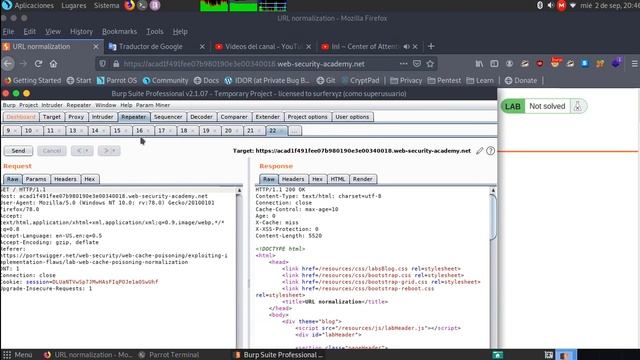
Task: Switch Request view to Params tab
Action: click(x=36, y=179)
